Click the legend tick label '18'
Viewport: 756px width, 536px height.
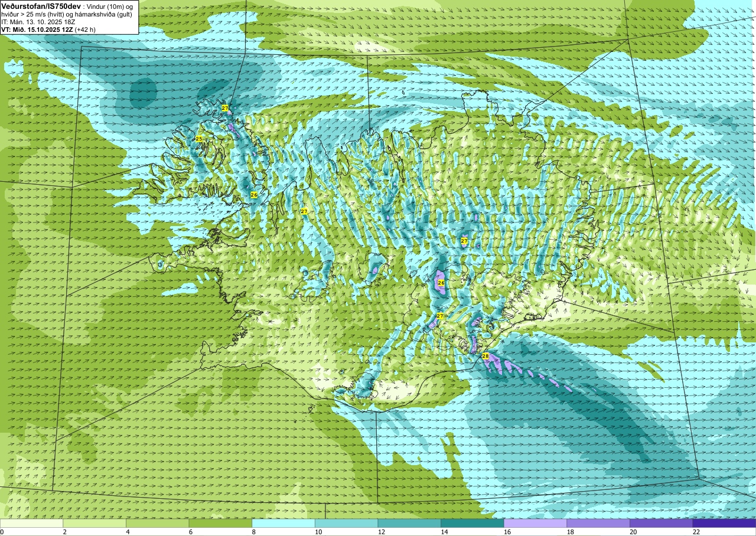pyautogui.click(x=571, y=532)
